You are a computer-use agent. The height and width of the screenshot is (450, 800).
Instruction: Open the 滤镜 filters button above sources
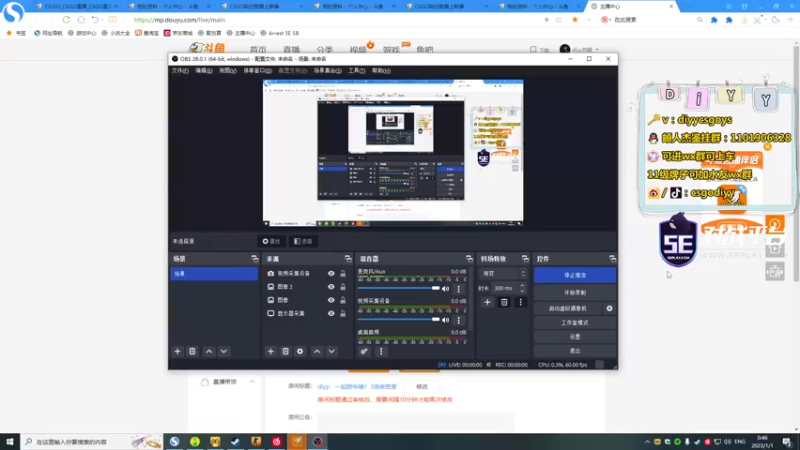point(303,241)
